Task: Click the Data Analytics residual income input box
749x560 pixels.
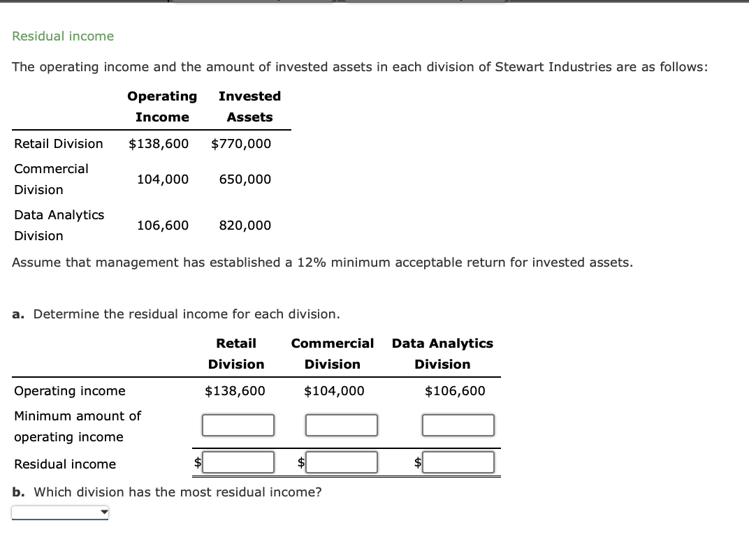Action: pos(458,462)
